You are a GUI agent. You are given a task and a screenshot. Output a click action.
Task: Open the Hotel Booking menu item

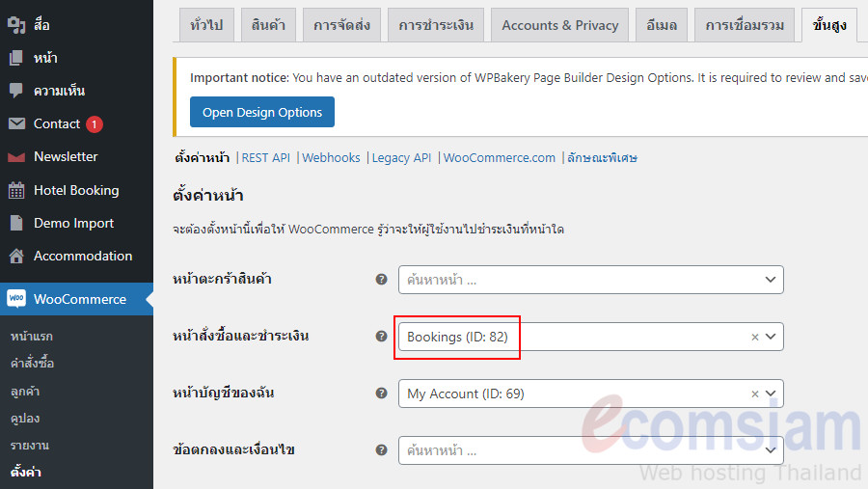pyautogui.click(x=76, y=190)
